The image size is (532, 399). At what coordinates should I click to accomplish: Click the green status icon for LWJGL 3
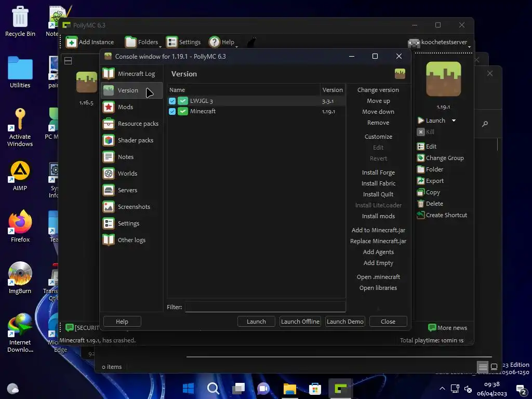tap(183, 101)
